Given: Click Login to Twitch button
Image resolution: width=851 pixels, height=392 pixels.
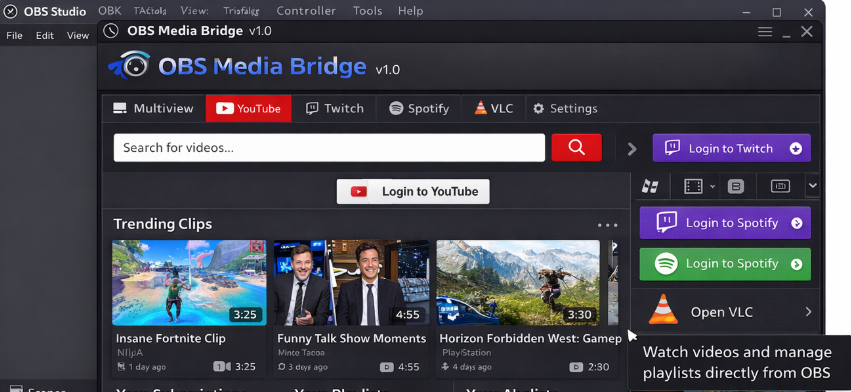Looking at the screenshot, I should [x=732, y=148].
